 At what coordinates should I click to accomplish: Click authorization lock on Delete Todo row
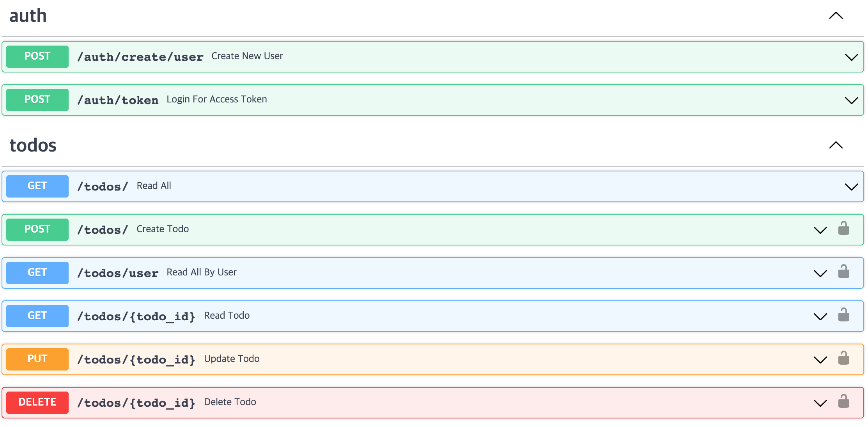tap(843, 402)
